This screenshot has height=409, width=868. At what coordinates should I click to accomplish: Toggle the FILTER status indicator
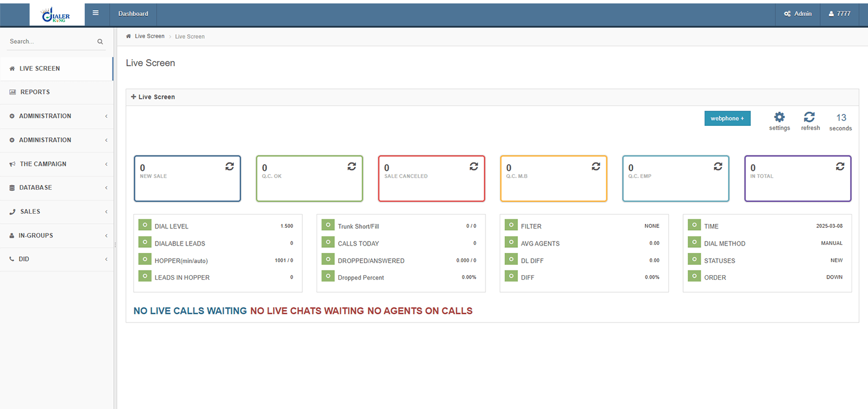click(x=511, y=226)
